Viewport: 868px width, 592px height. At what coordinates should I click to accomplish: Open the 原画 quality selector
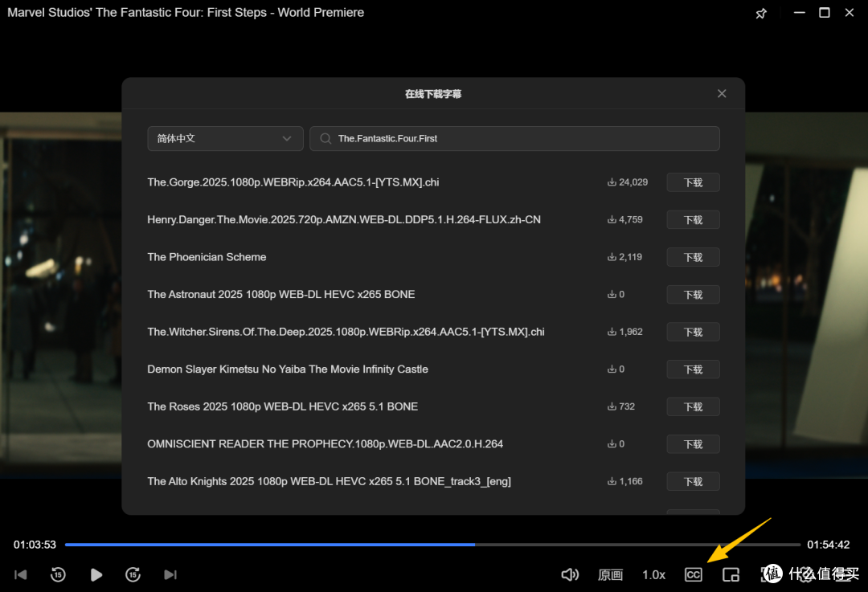point(611,575)
